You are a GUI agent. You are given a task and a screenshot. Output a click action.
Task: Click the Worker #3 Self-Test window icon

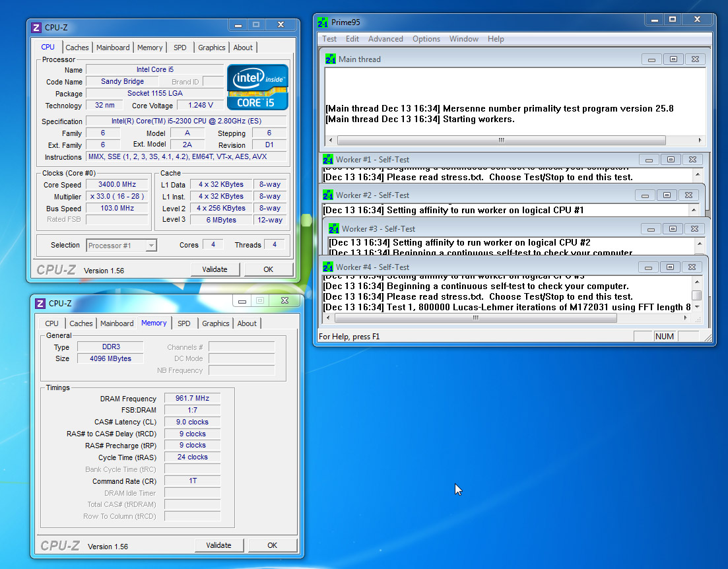(334, 228)
